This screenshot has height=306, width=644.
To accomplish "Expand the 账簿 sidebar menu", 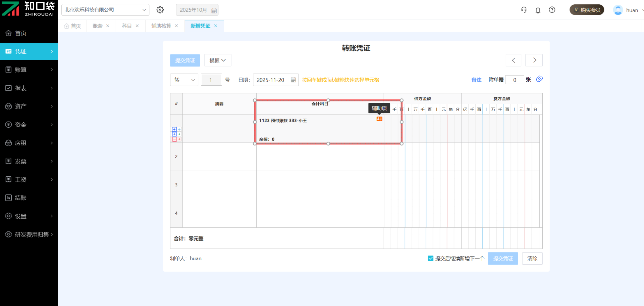I will [x=29, y=70].
